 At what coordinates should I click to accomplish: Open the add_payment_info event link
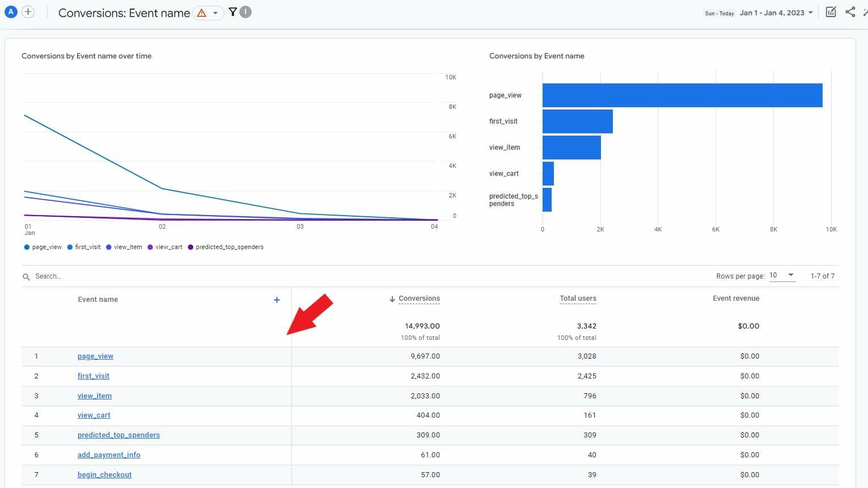pos(109,455)
